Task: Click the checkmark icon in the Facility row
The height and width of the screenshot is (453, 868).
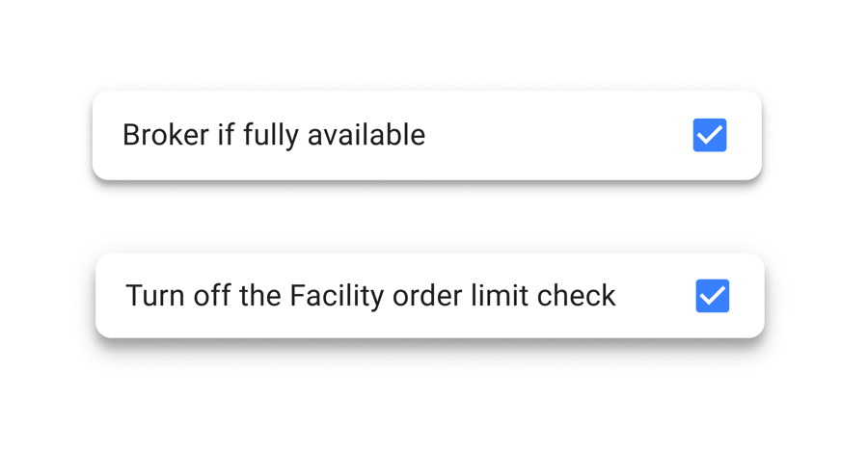Action: click(x=713, y=296)
